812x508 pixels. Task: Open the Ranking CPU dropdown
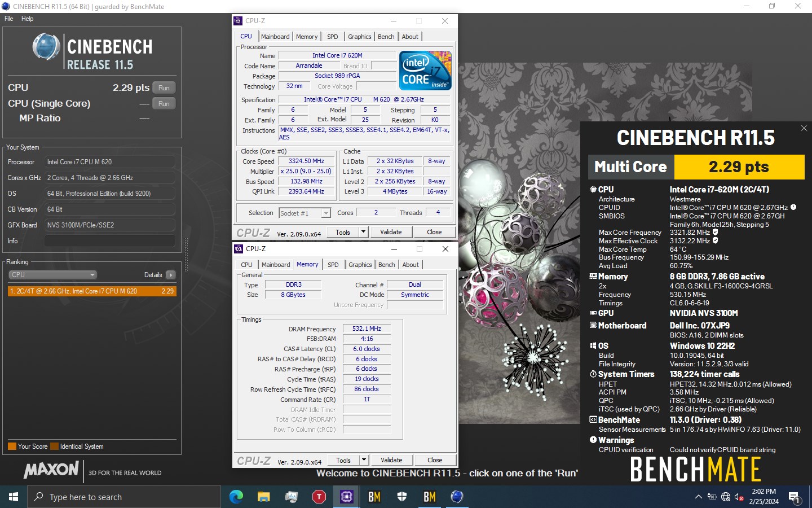(x=52, y=275)
